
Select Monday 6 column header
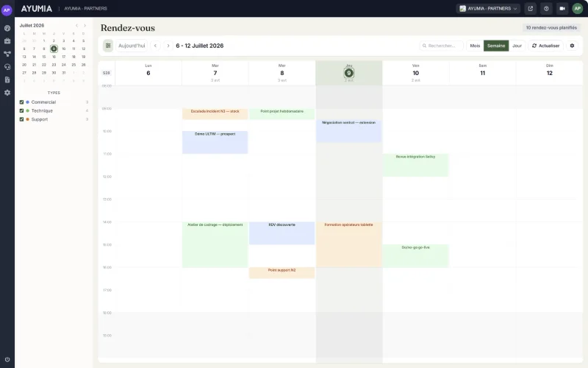click(148, 73)
